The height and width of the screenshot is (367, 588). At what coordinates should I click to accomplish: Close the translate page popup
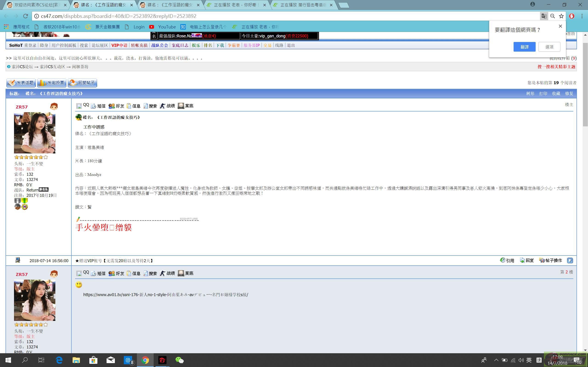coord(560,26)
